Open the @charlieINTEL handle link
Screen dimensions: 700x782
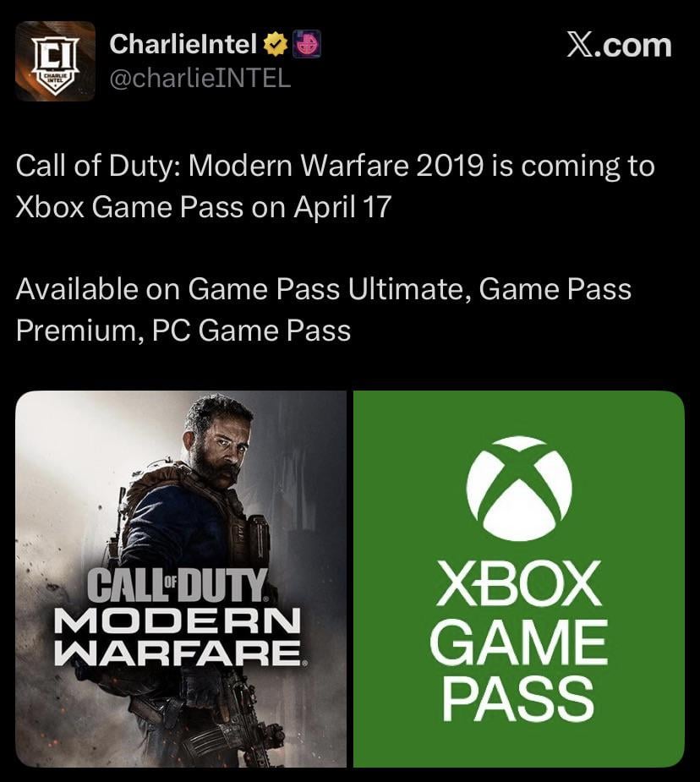point(200,79)
